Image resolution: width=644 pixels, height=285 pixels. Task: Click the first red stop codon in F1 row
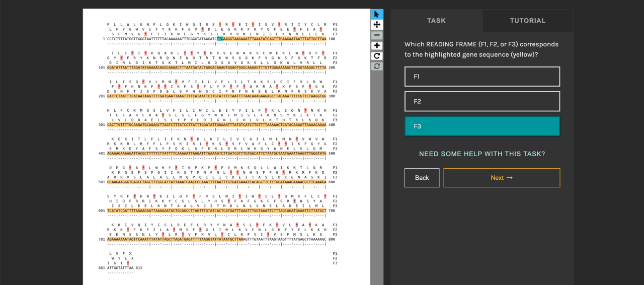click(220, 24)
